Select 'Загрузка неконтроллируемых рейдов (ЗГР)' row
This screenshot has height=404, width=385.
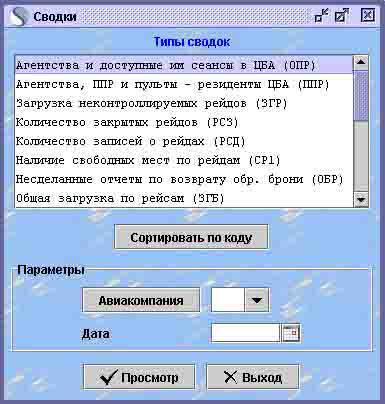184,103
